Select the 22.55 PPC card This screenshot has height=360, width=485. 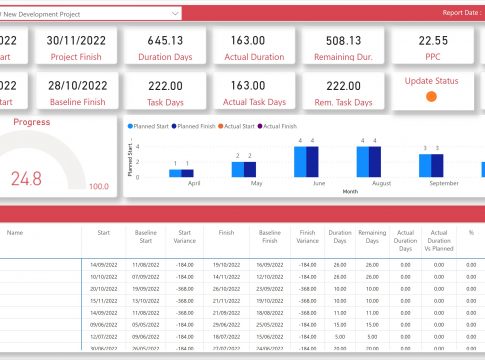point(433,46)
